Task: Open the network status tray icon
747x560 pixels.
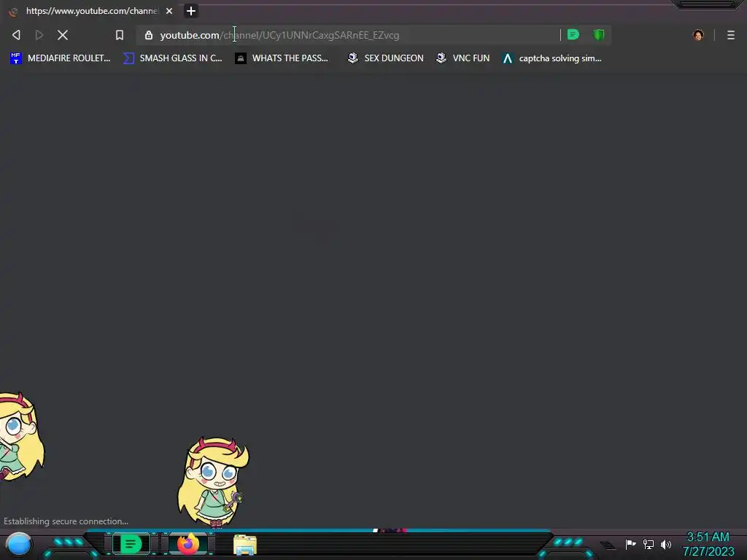Action: 649,544
